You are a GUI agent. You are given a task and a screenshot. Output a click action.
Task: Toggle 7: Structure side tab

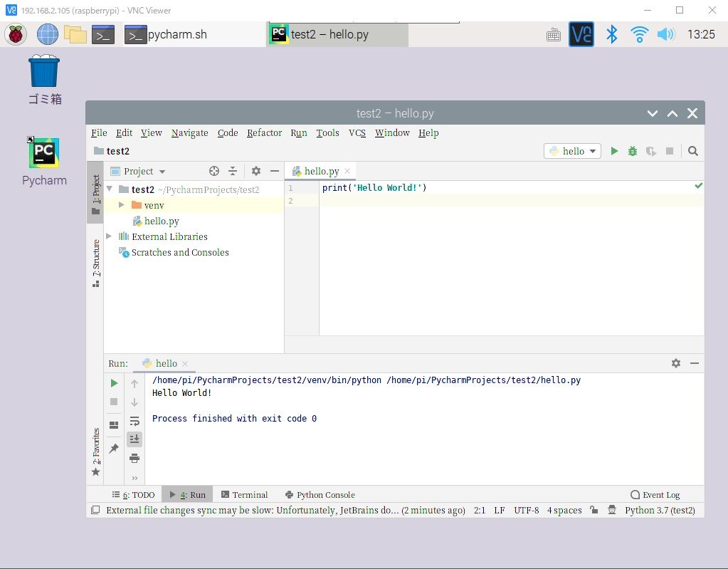point(95,263)
